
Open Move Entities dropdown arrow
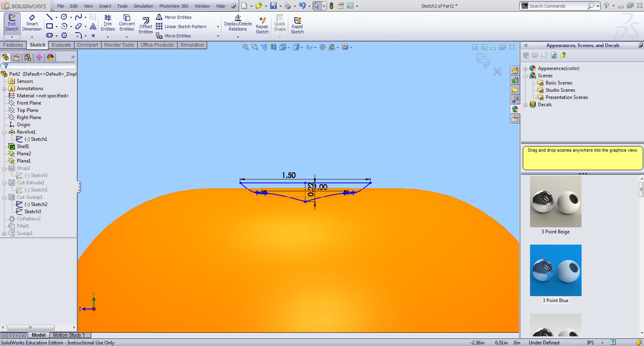click(218, 36)
